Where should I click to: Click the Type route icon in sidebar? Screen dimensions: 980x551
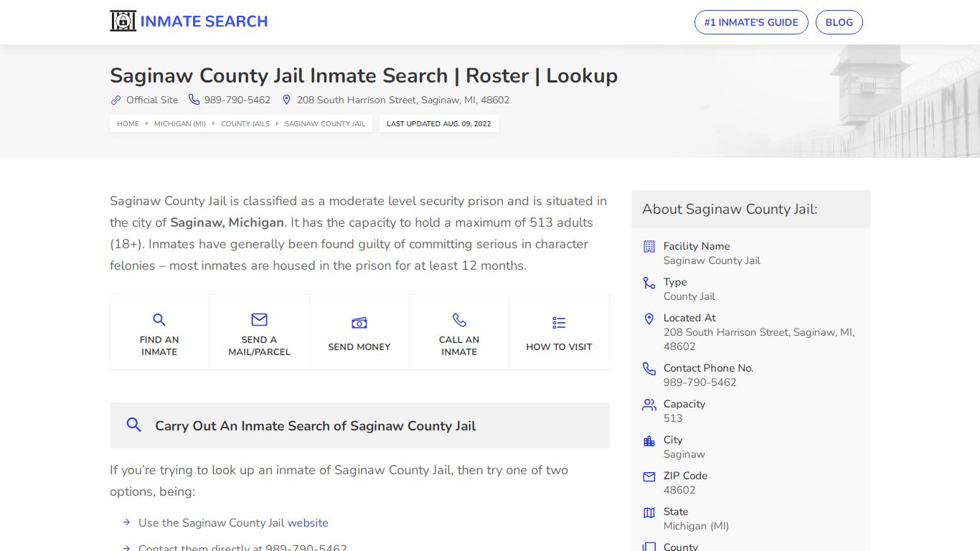coord(649,283)
